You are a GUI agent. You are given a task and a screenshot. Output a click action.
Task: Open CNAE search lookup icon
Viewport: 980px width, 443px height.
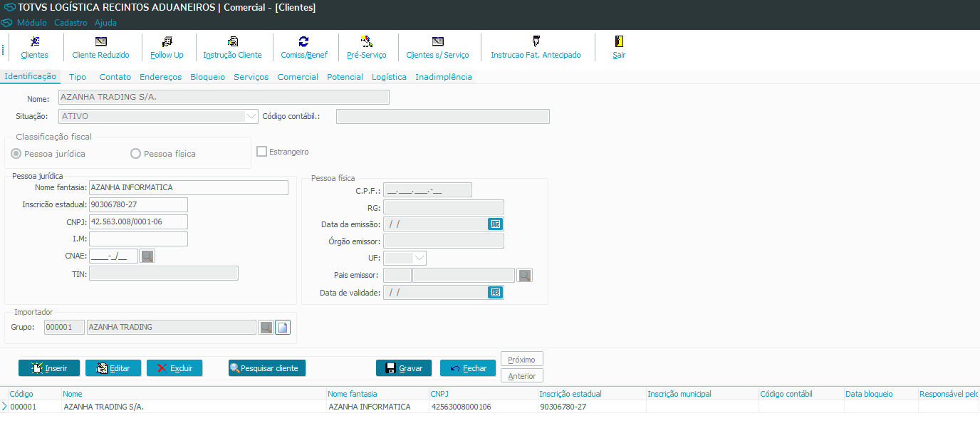click(147, 256)
